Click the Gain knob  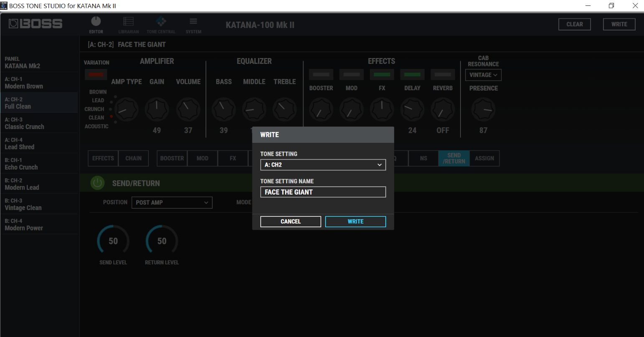tap(157, 109)
